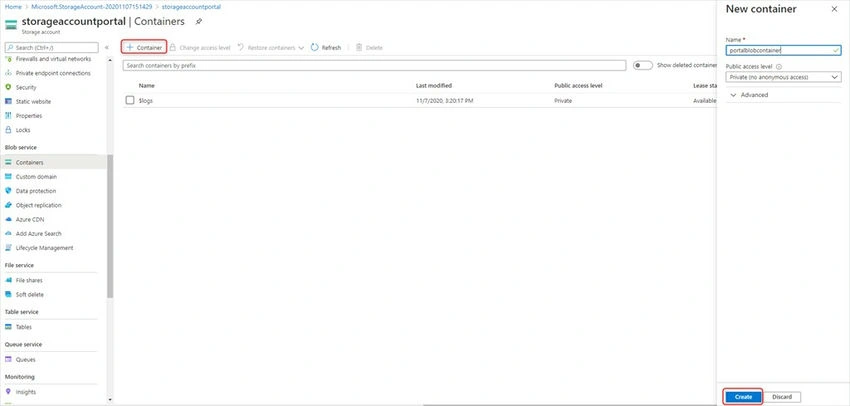Viewport: 850px width, 406px height.
Task: Click the sidebar Search (Ctrl+/) field
Action: (51, 48)
